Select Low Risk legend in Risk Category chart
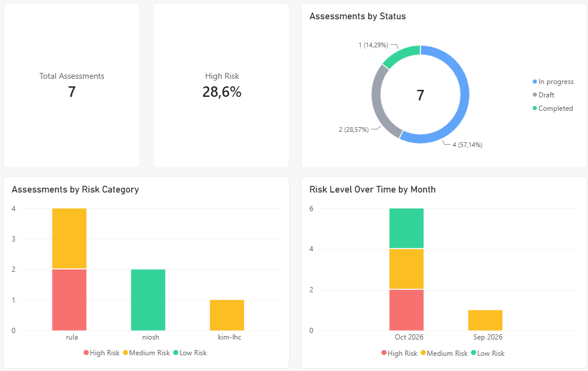The width and height of the screenshot is (588, 371). [x=190, y=353]
